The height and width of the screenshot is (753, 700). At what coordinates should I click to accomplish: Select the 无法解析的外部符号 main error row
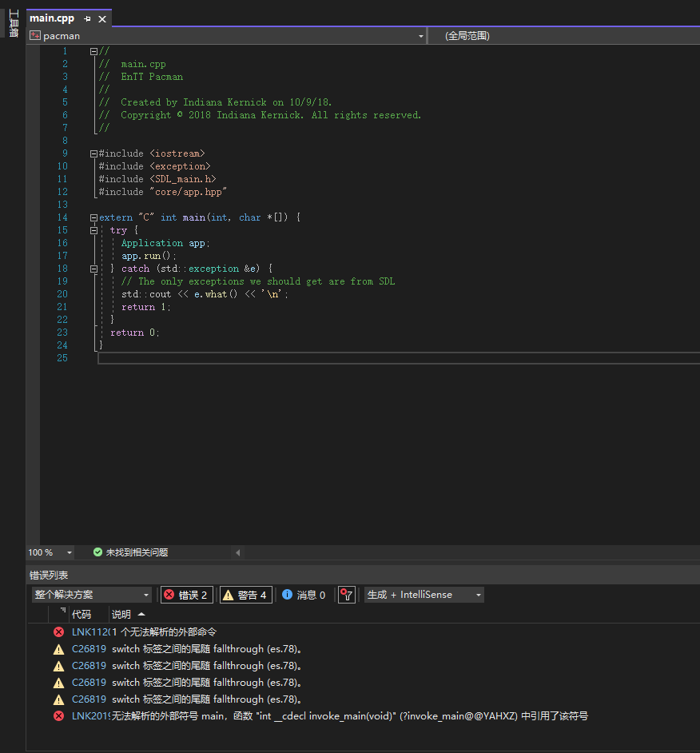click(x=364, y=716)
